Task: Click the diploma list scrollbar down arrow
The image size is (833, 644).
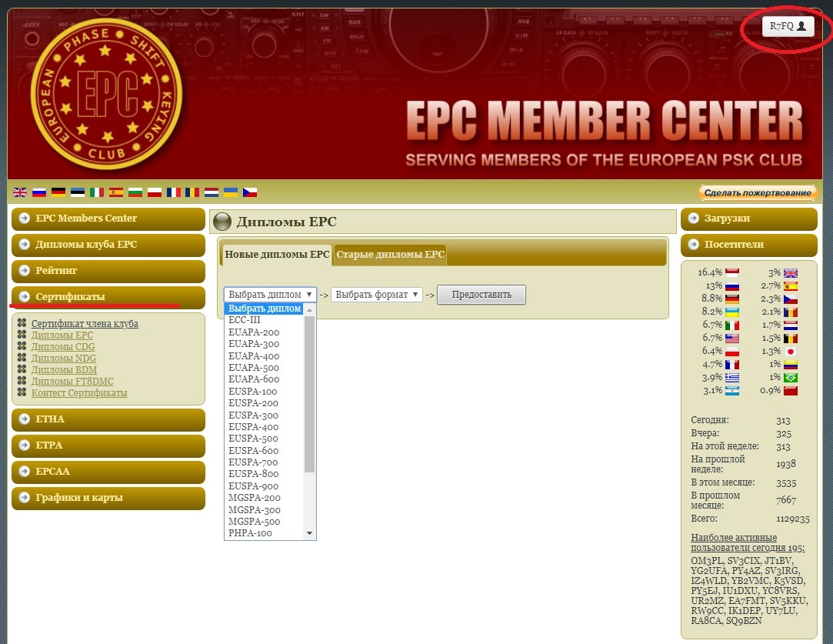Action: tap(310, 533)
